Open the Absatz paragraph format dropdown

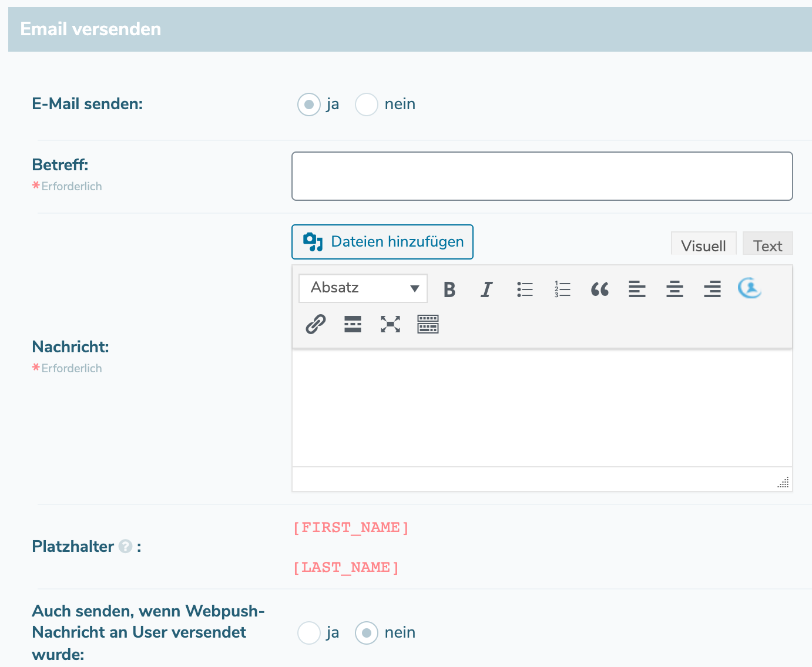point(363,288)
